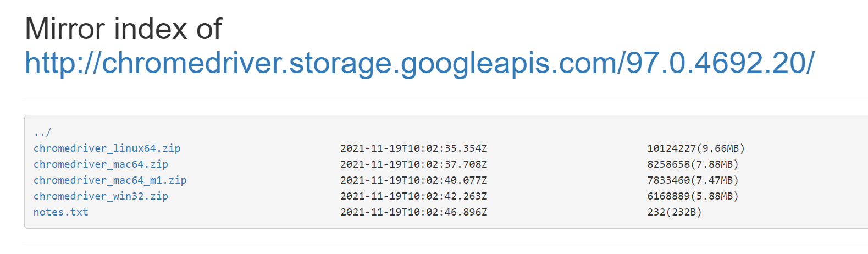
Task: Open the notes.txt file link
Action: (61, 212)
